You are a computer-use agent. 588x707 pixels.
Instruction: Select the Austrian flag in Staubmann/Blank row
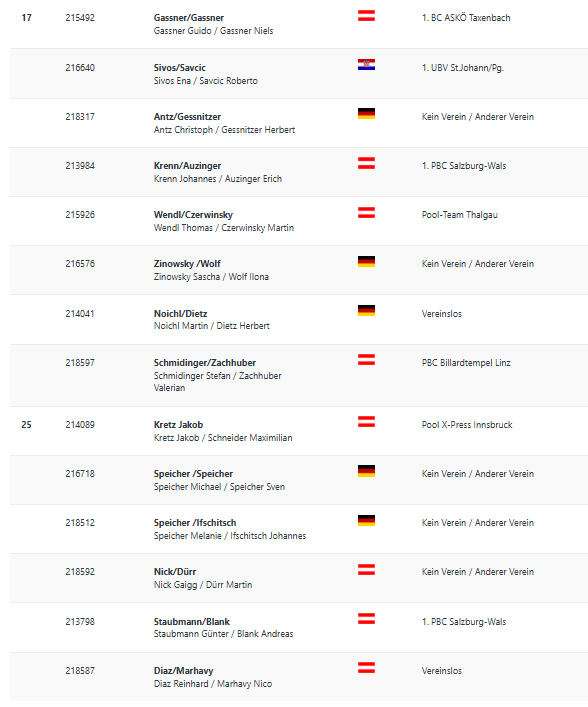(366, 619)
